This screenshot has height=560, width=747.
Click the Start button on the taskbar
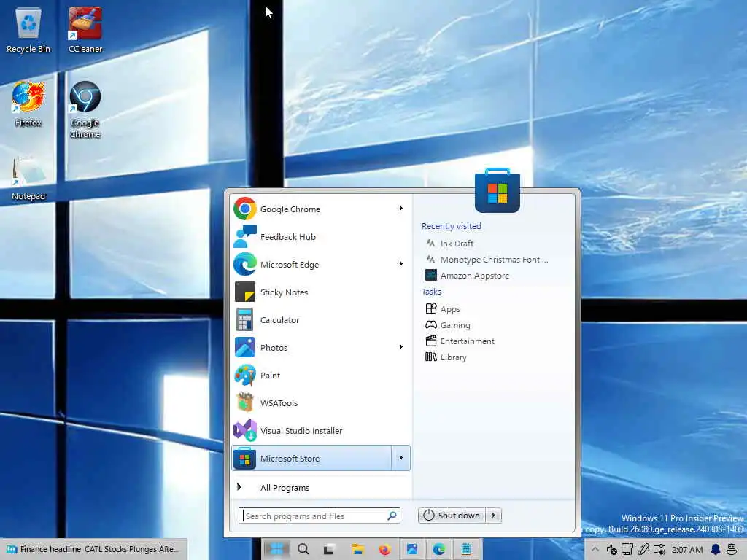tap(276, 549)
